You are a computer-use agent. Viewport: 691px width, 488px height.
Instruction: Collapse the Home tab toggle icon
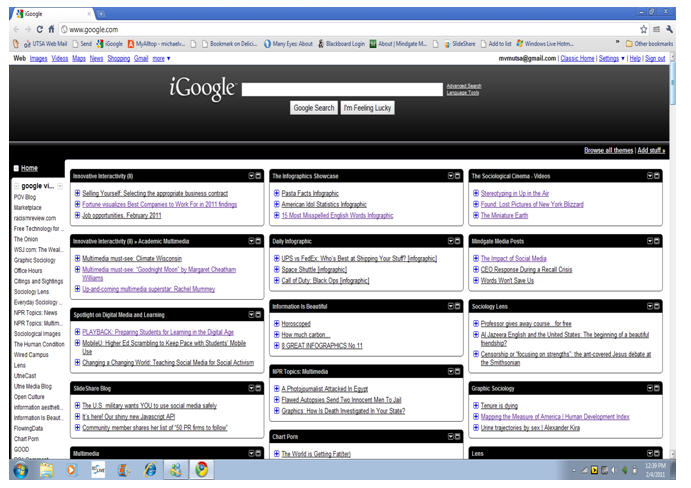click(x=16, y=168)
